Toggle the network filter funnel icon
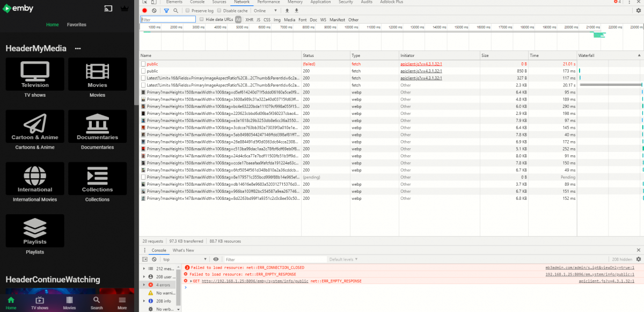The width and height of the screenshot is (644, 312). click(x=166, y=11)
